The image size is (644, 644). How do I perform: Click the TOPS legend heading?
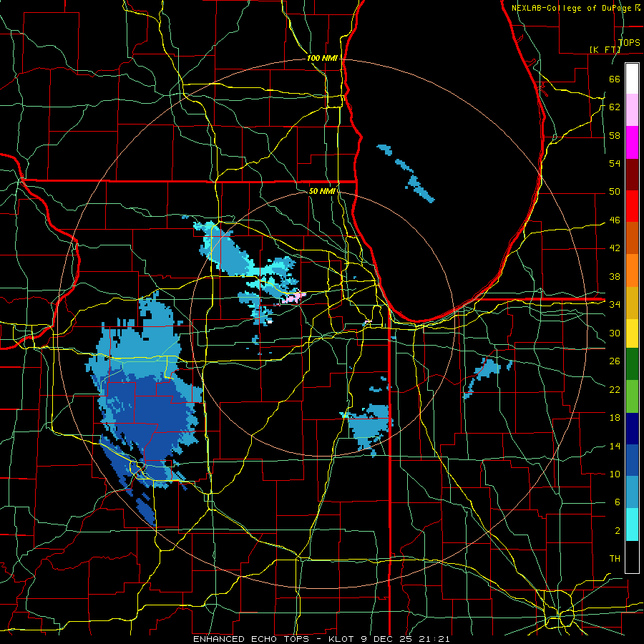[x=629, y=42]
